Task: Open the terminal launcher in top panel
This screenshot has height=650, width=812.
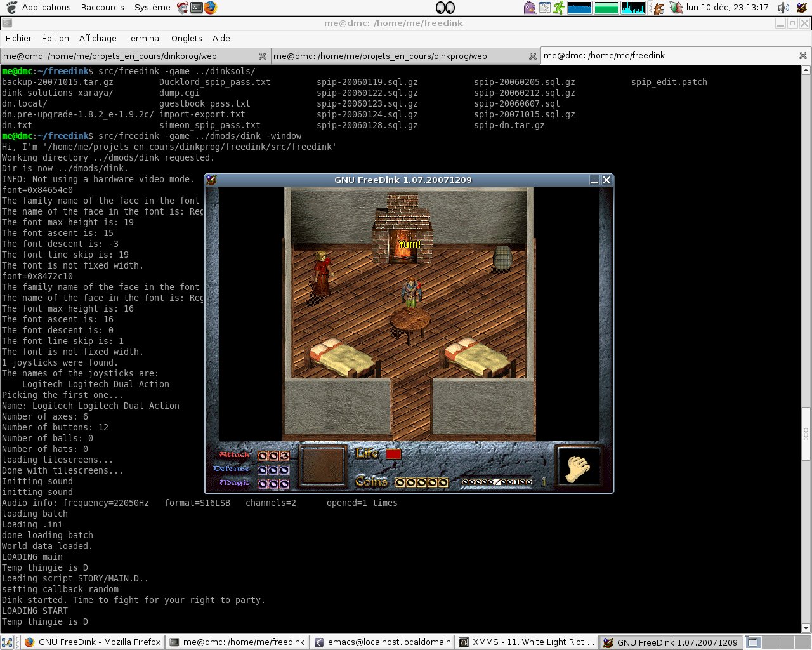Action: click(x=197, y=8)
